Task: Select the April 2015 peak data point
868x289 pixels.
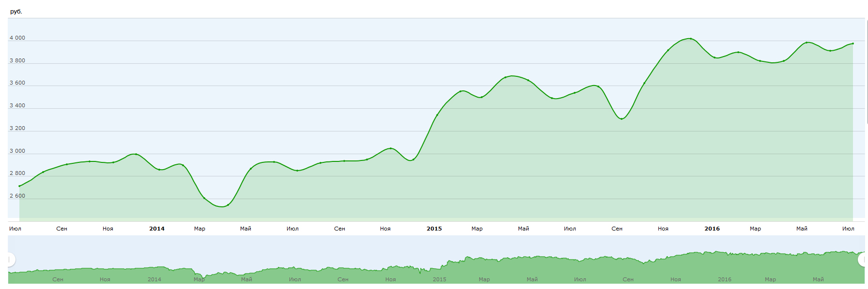Action: pyautogui.click(x=505, y=77)
